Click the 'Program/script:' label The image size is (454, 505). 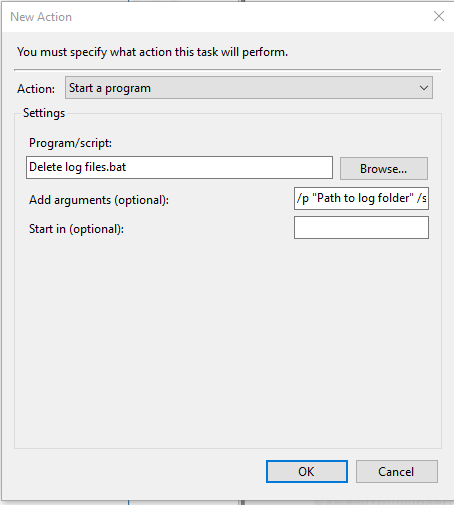[x=70, y=143]
